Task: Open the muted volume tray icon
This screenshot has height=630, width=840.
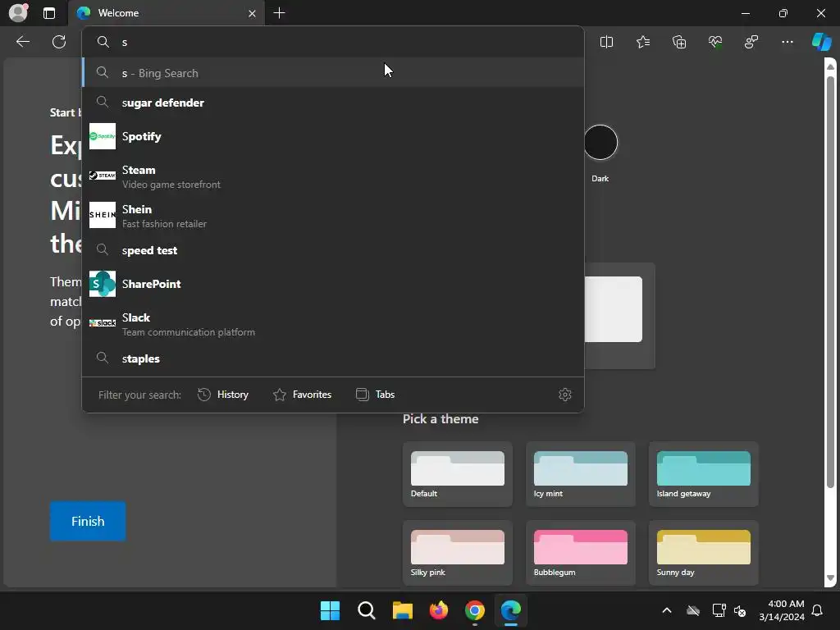Action: point(740,610)
